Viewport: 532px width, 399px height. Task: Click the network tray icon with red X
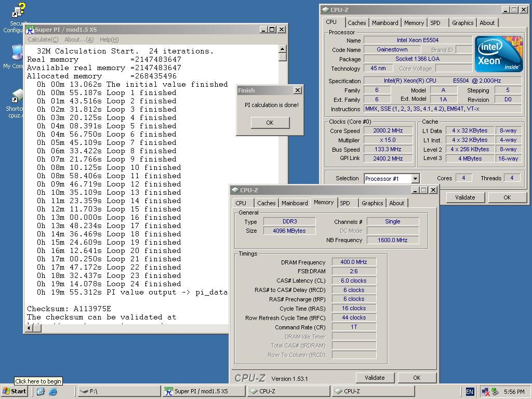tap(485, 392)
